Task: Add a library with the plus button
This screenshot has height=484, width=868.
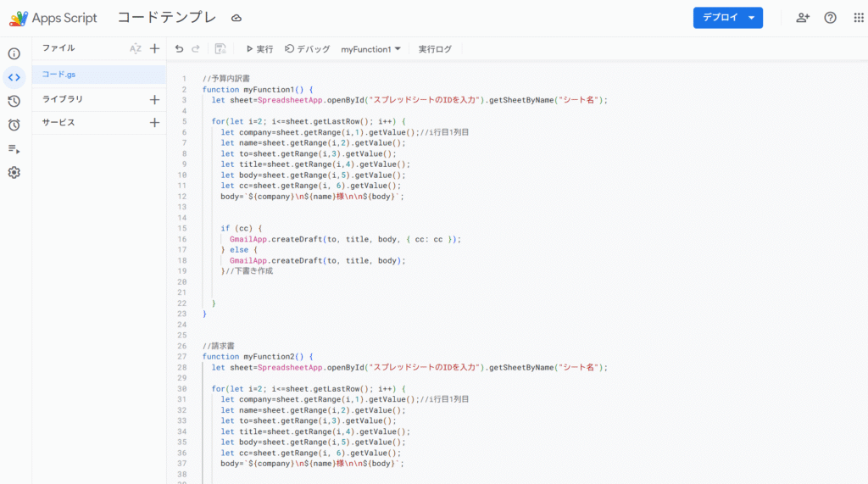Action: (154, 99)
